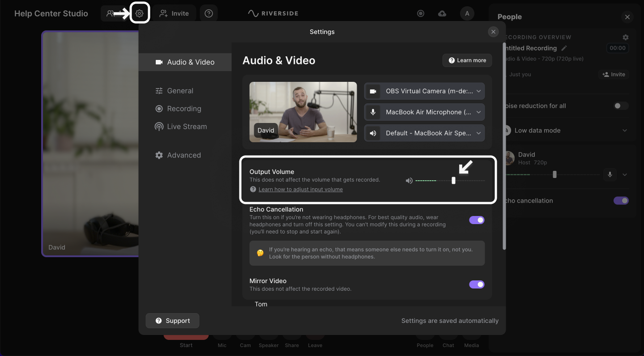644x356 pixels.
Task: Open 'Learn how to adjust input volume' link
Action: pos(300,189)
